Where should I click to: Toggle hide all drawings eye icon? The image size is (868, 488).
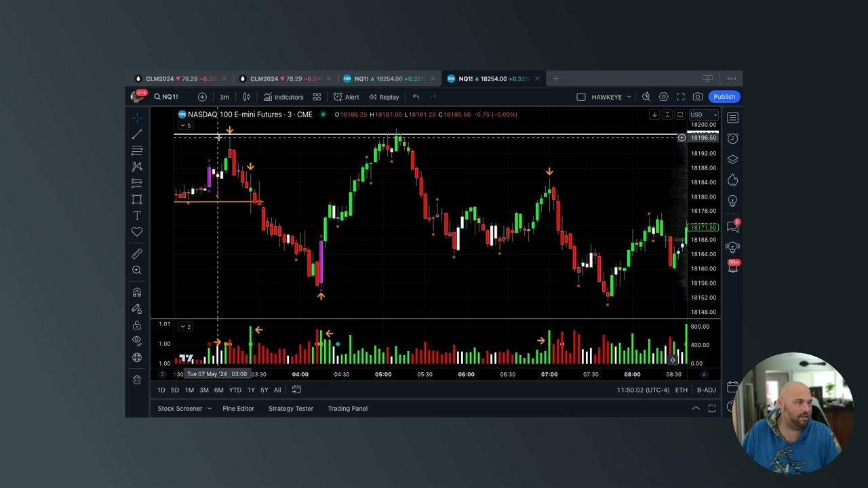click(x=137, y=341)
